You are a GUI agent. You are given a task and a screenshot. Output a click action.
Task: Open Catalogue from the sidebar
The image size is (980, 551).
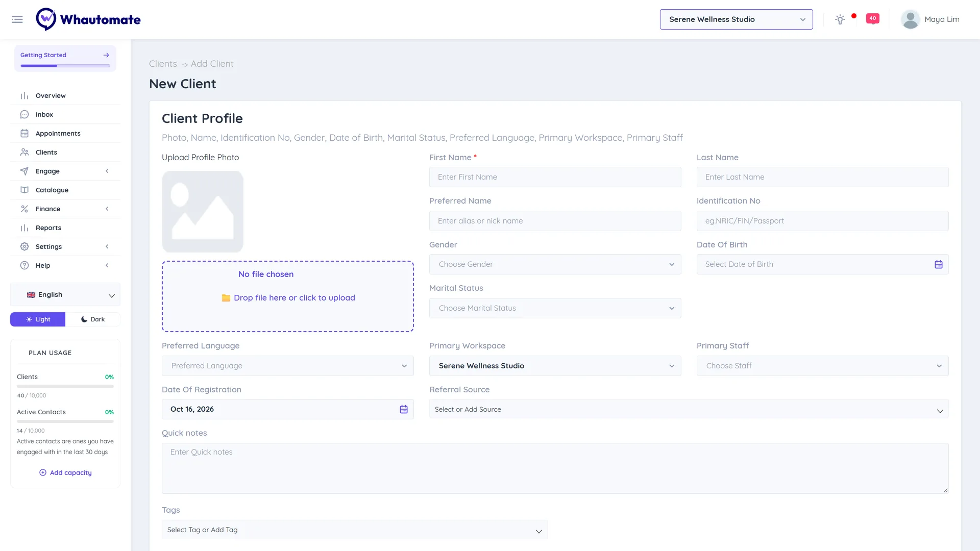[x=65, y=190]
